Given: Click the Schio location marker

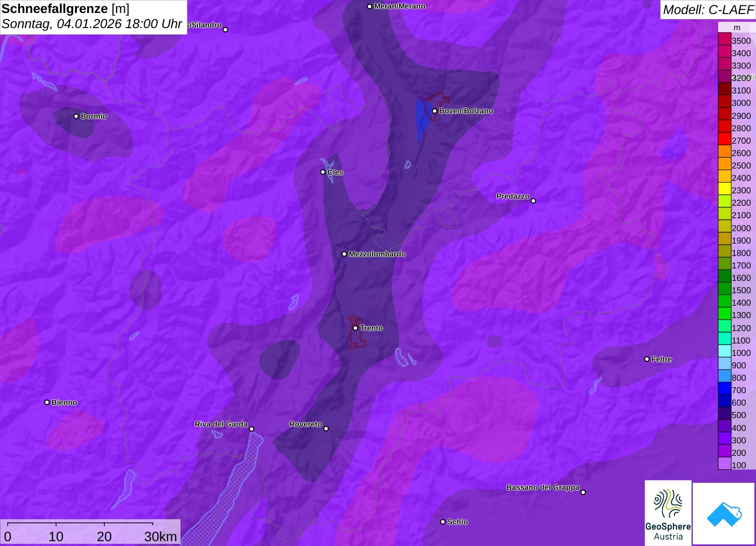Looking at the screenshot, I should click(443, 522).
